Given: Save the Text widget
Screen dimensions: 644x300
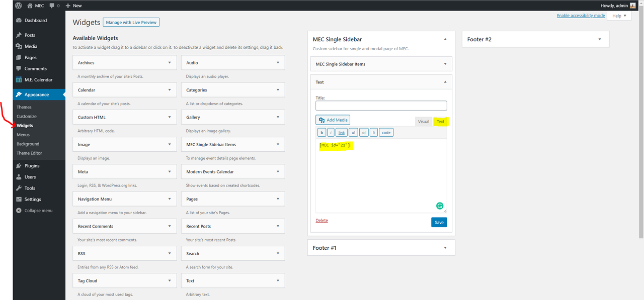Looking at the screenshot, I should 439,222.
